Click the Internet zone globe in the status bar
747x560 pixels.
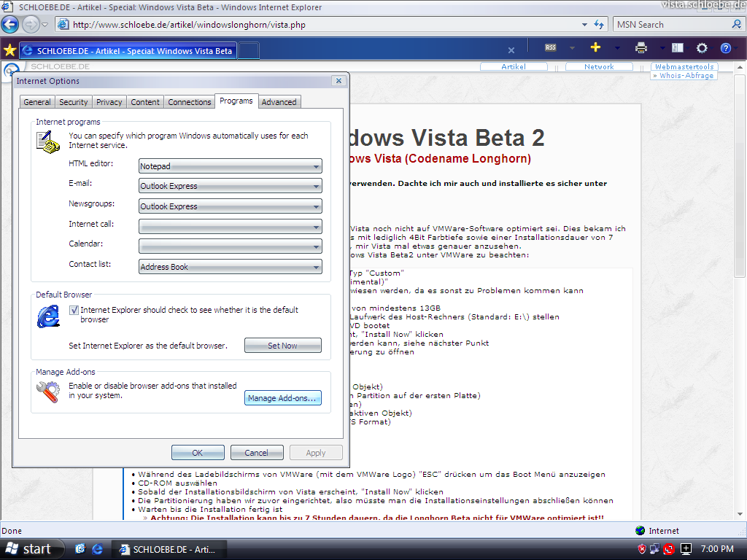click(x=640, y=531)
